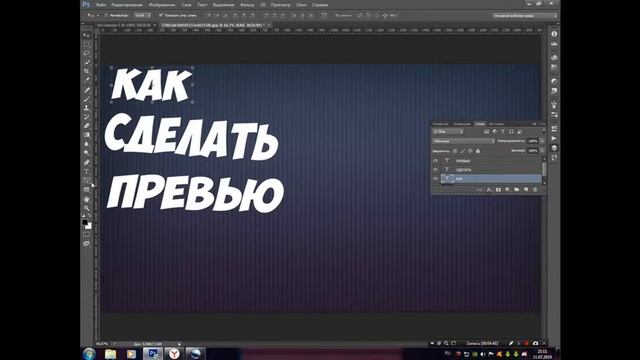Select the Quick Selection tool
Screen dimensions: 640x360
[x=87, y=62]
